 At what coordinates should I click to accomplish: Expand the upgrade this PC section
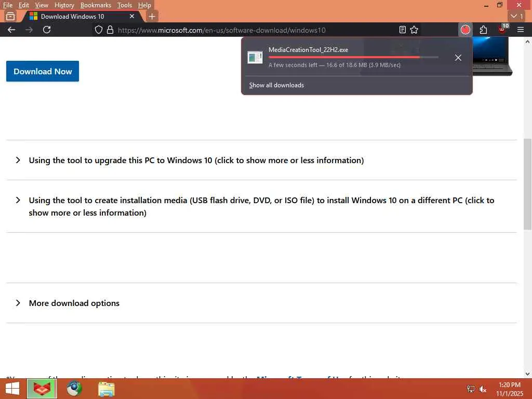click(x=196, y=160)
